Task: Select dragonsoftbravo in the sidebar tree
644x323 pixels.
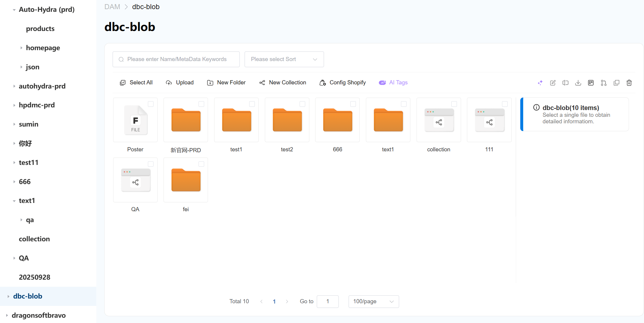Action: (x=39, y=315)
